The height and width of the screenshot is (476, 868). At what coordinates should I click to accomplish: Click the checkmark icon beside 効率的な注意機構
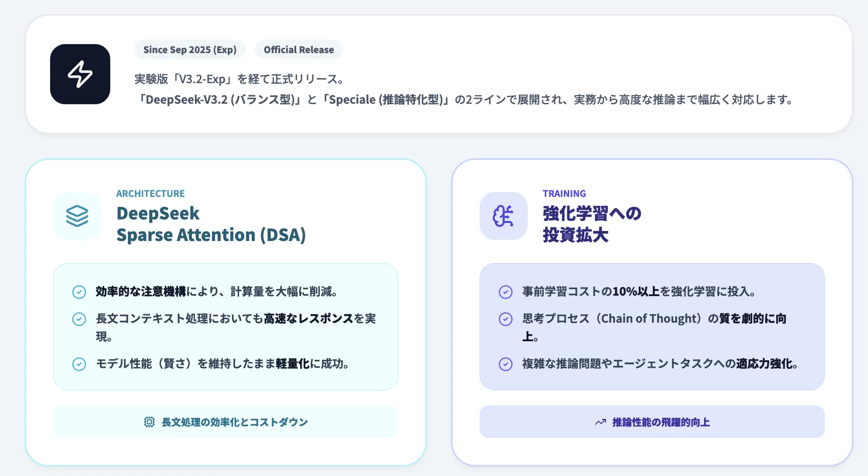click(x=79, y=292)
